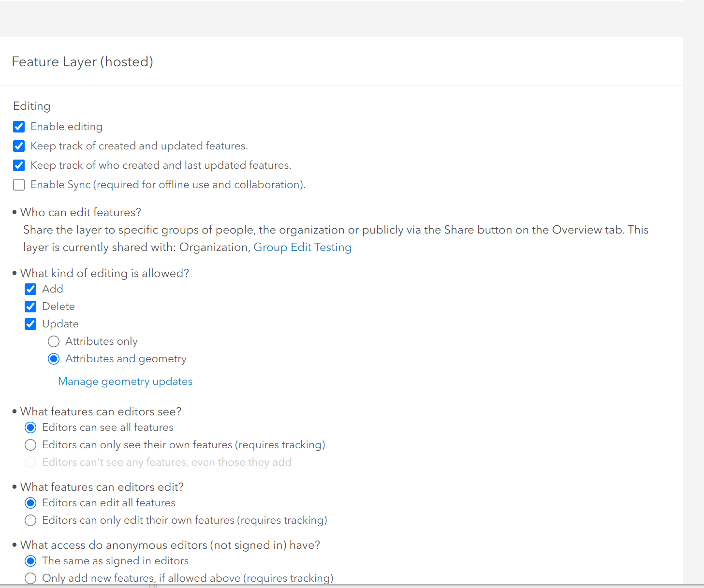Open the Group Edit Testing link

303,247
